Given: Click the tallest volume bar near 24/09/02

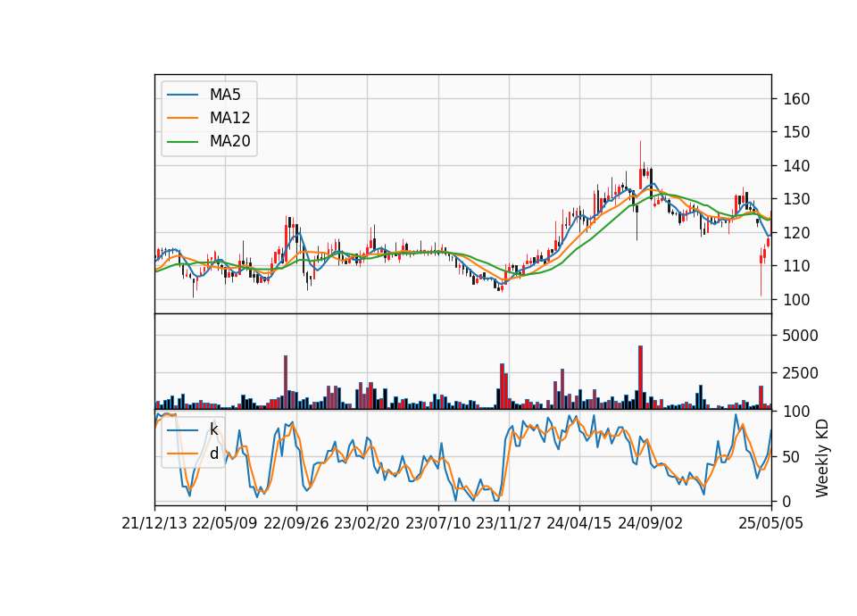Looking at the screenshot, I should click(641, 377).
